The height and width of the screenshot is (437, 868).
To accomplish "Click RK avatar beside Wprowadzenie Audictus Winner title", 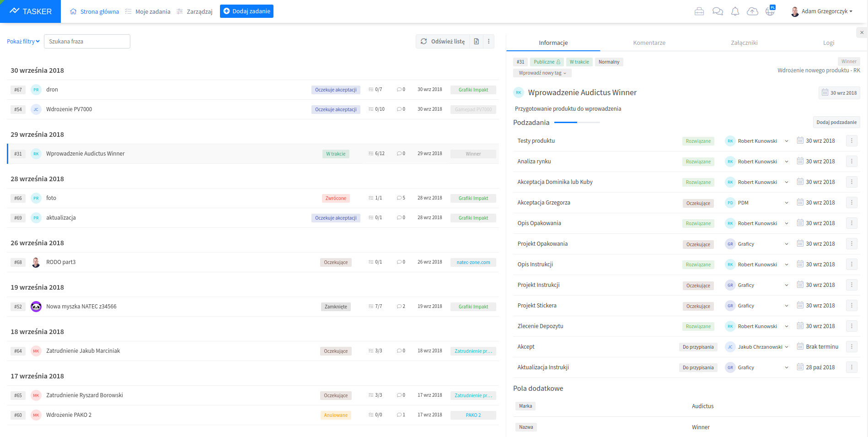I will pos(519,92).
